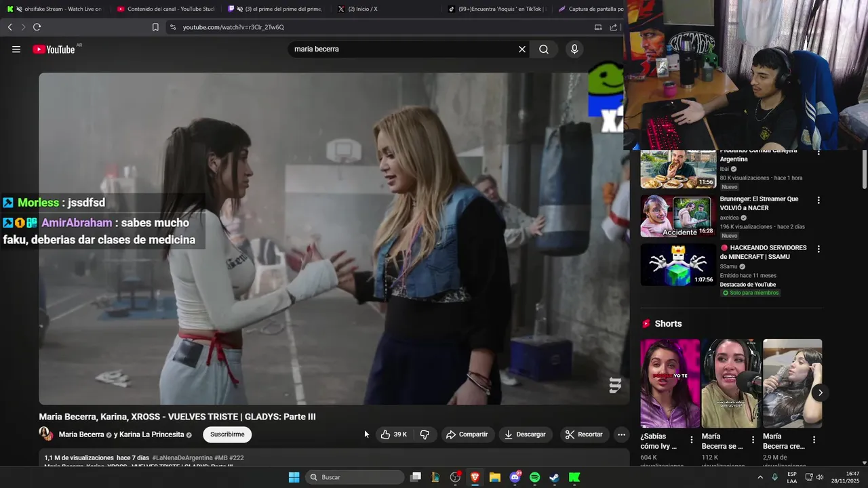
Task: Subscribe using the Suscribirme button
Action: (x=227, y=434)
